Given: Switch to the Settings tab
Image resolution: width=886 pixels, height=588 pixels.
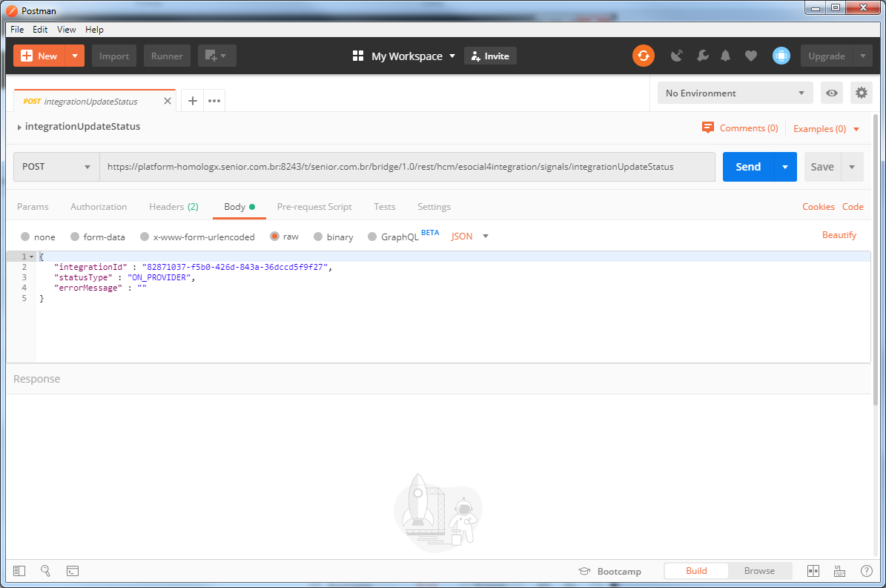Looking at the screenshot, I should pyautogui.click(x=434, y=207).
